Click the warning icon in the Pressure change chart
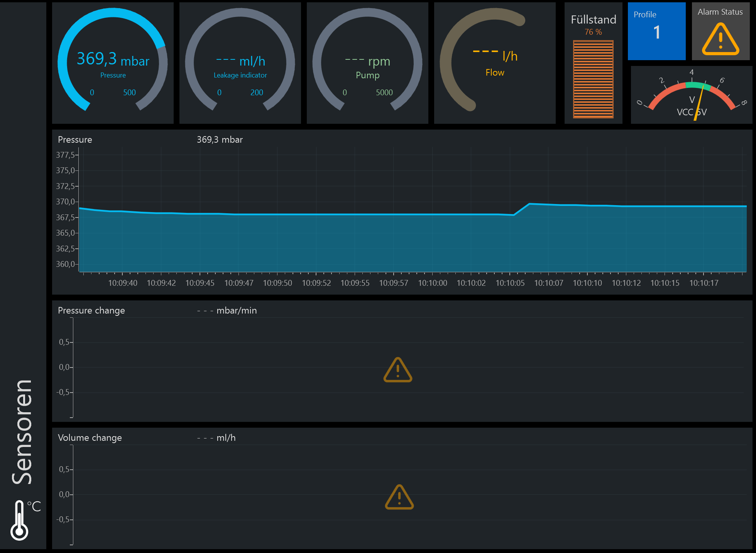This screenshot has height=553, width=756. pyautogui.click(x=398, y=370)
